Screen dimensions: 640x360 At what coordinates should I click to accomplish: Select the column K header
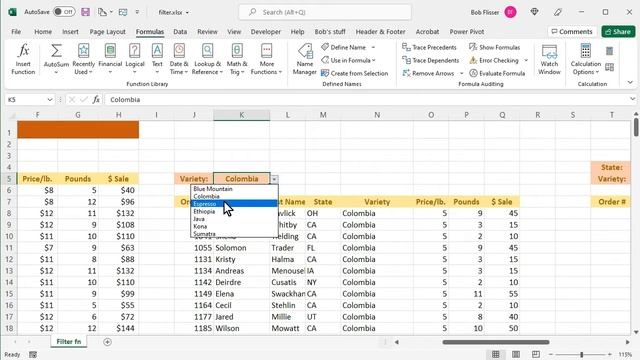[x=242, y=115]
